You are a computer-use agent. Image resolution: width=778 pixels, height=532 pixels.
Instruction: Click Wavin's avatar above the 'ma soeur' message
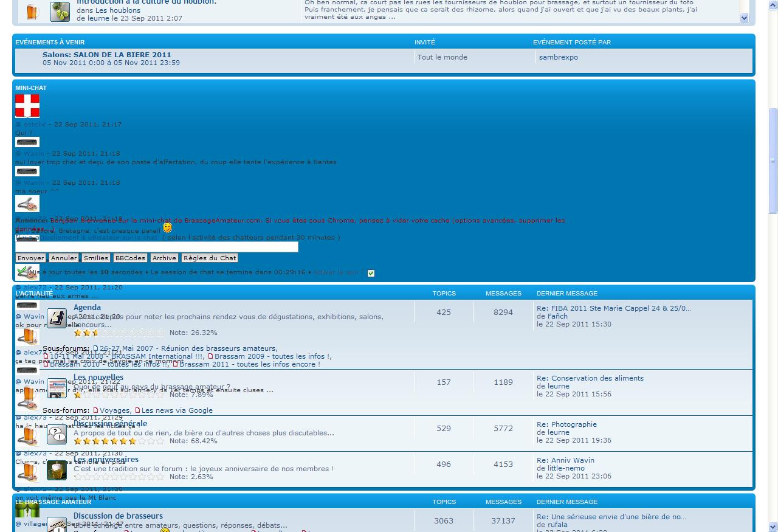(x=27, y=171)
